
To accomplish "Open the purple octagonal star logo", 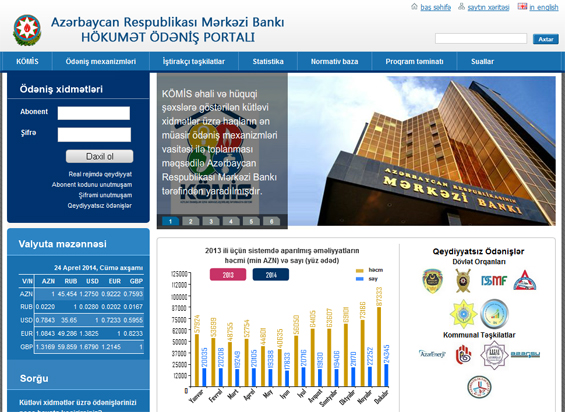I will (494, 355).
